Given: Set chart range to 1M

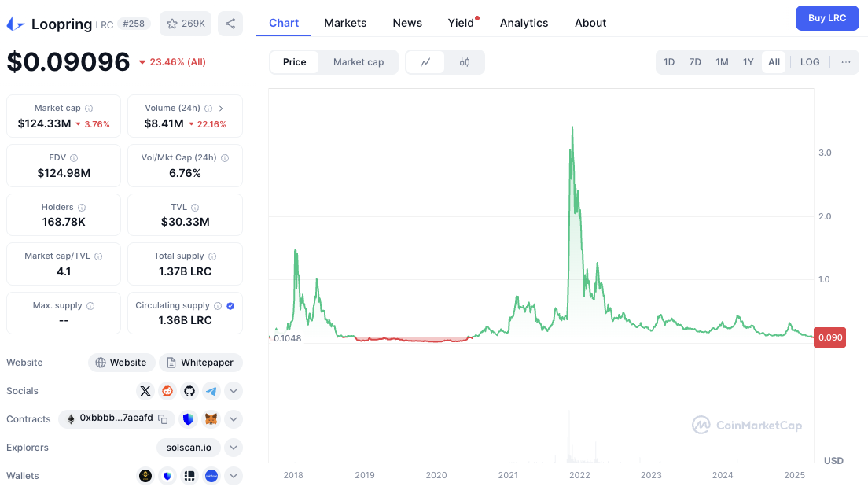Looking at the screenshot, I should coord(722,62).
